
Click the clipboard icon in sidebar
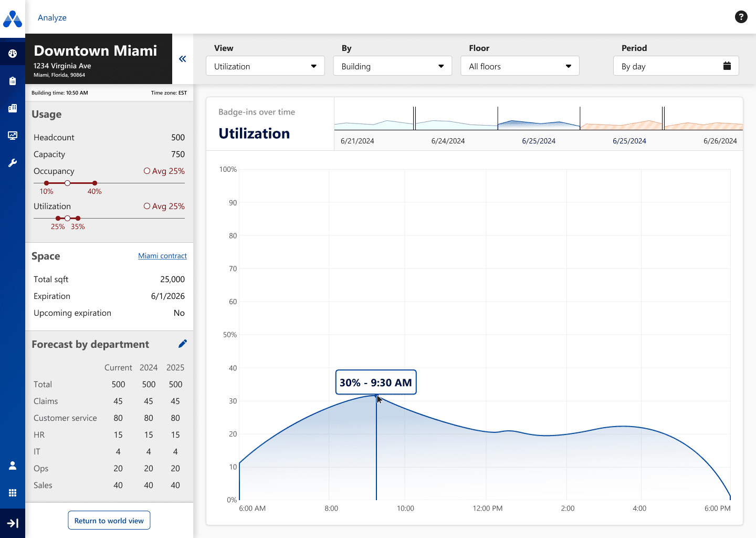pos(13,81)
